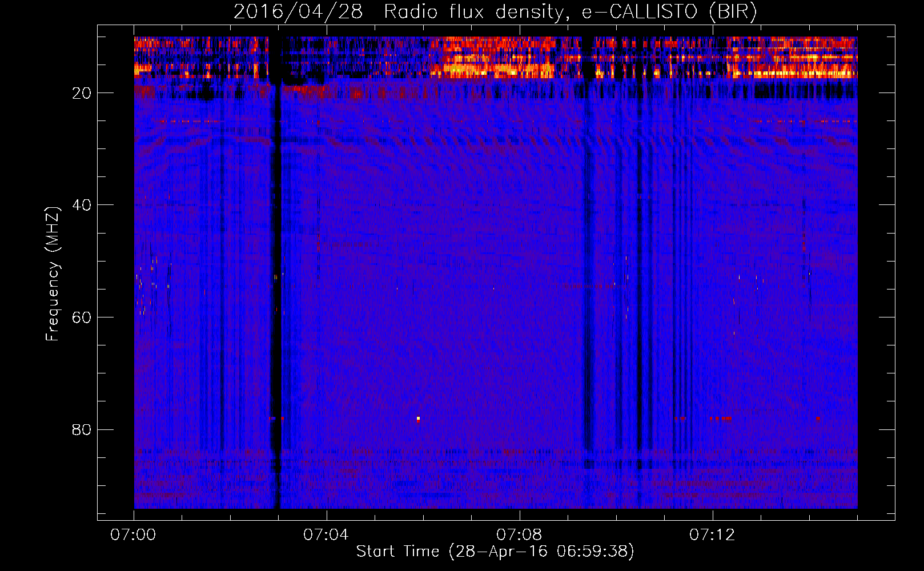Click the 'Start Time (28-Apr-16 06:59:38)' label
Viewport: 924px width, 571px height.
(495, 552)
